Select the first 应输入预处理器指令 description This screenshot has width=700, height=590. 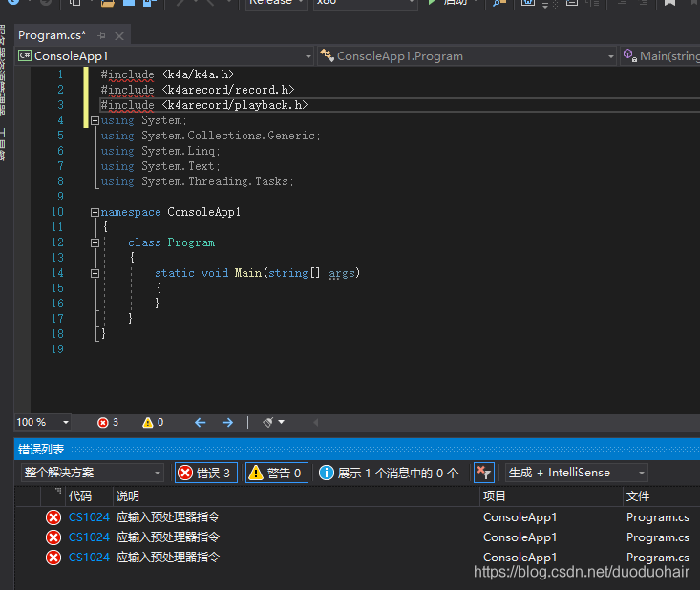click(168, 517)
